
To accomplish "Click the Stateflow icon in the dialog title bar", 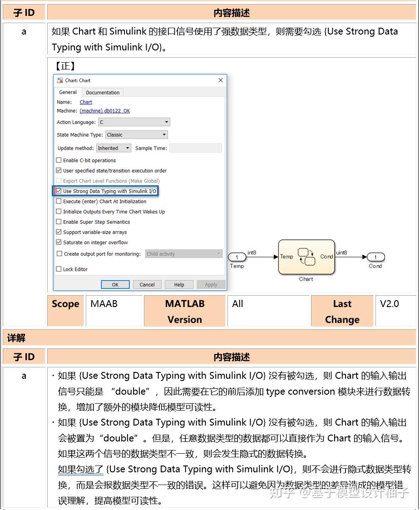I will click(x=59, y=80).
